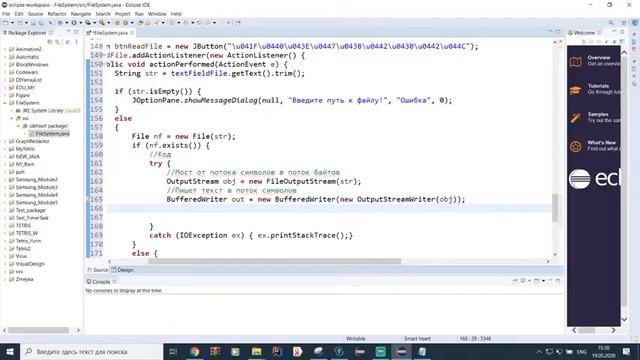This screenshot has width=640, height=360.
Task: Click the Debug toolbar icon
Action: click(x=60, y=23)
